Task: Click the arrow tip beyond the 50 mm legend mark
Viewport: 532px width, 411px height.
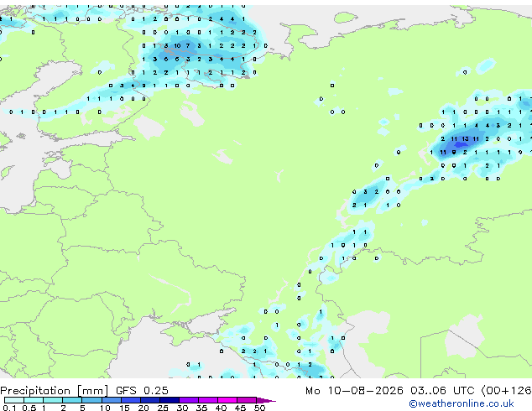Action: pyautogui.click(x=266, y=400)
